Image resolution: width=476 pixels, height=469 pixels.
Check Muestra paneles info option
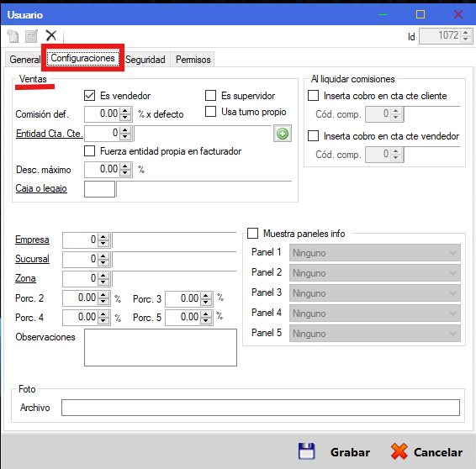tap(252, 234)
